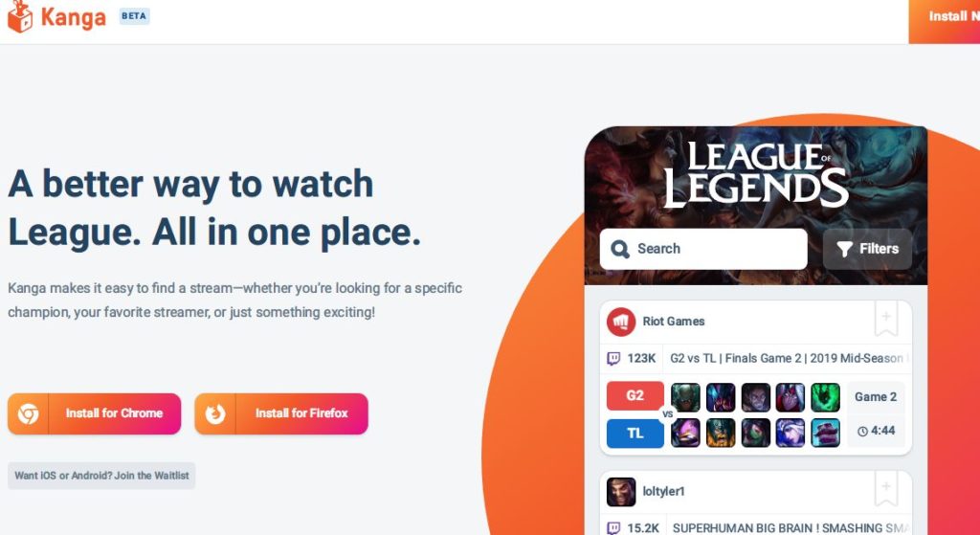Select the red G2 team badge
This screenshot has width=980, height=535.
tap(635, 395)
